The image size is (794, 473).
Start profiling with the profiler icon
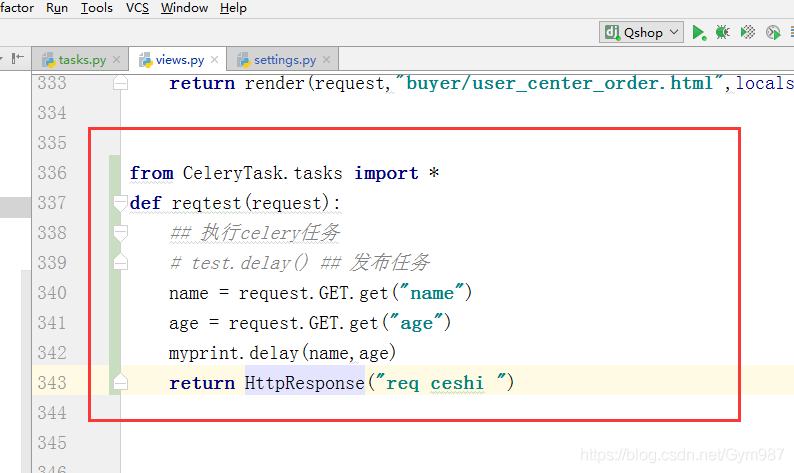click(773, 32)
